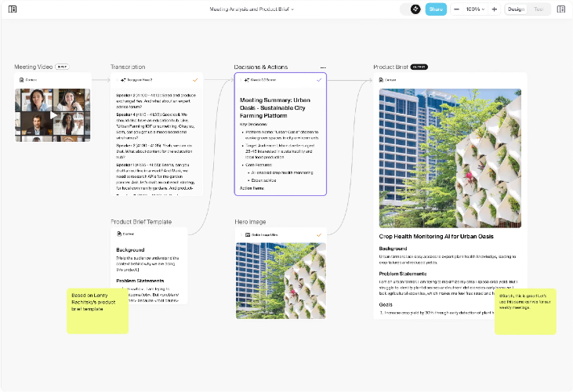Expand the Decisions & Actions node header chevron
Image resolution: width=573 pixels, height=392 pixels.
click(x=241, y=80)
